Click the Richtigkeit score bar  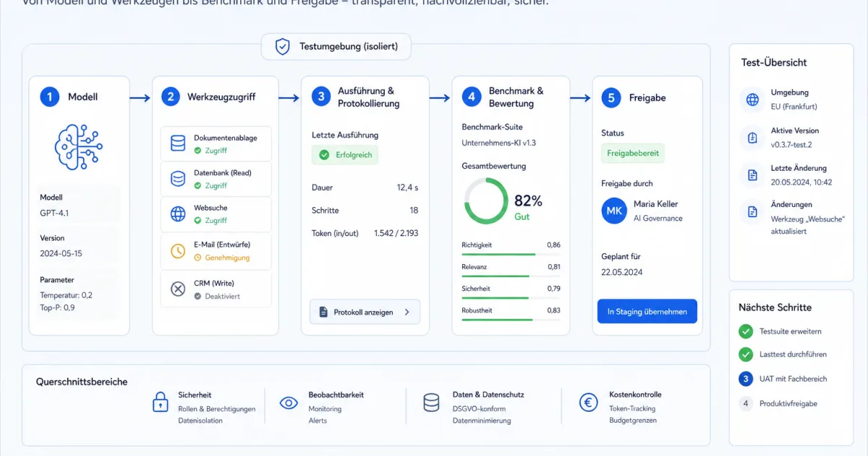511,254
